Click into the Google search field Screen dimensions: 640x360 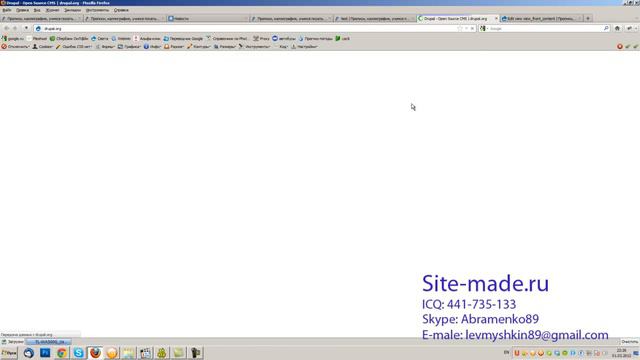tap(545, 29)
